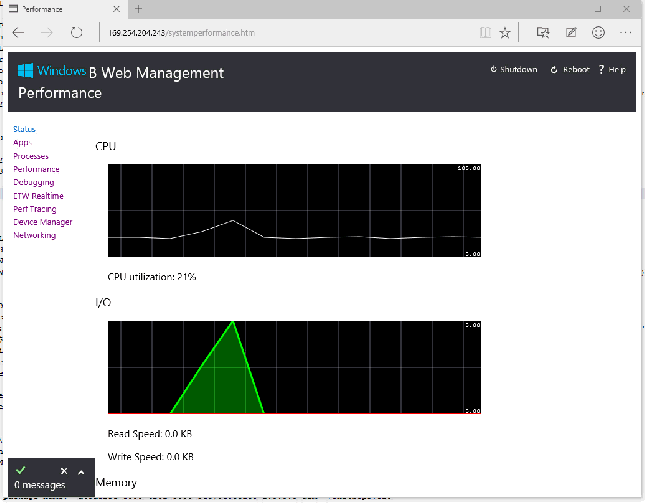Click the CPU utilization graph

click(x=294, y=211)
